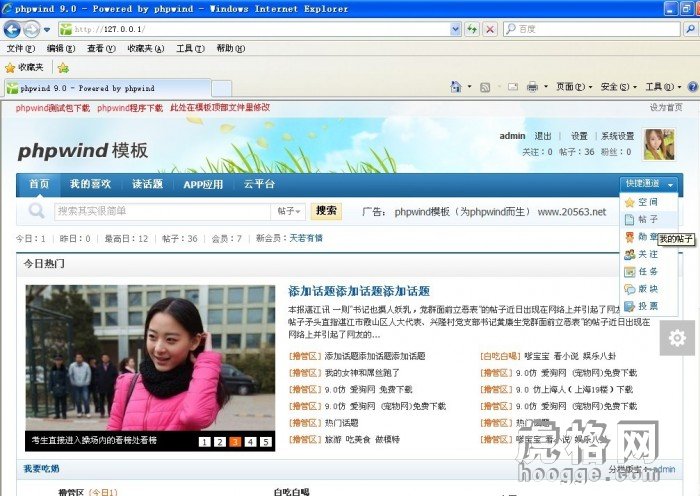700x496 pixels.
Task: Go to the 首页 navigation tab
Action: coord(39,184)
